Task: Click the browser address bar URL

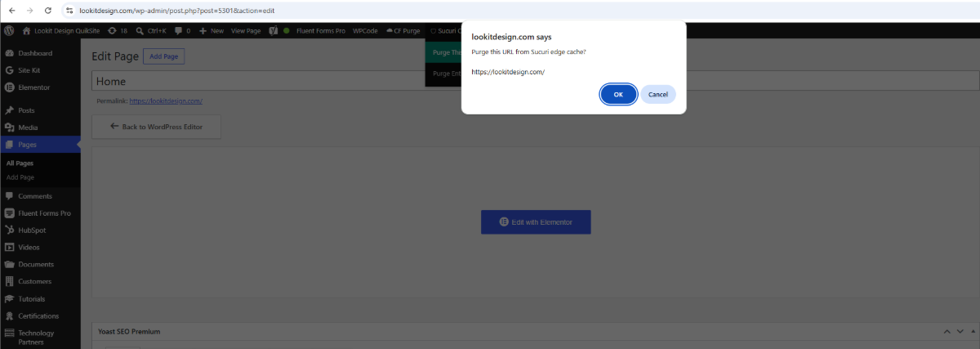Action: click(x=176, y=10)
